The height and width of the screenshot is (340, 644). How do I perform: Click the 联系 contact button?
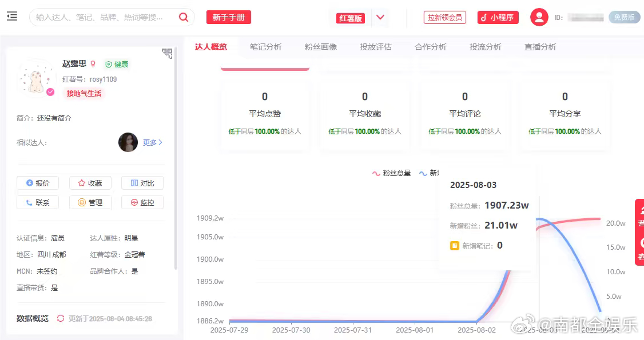pos(38,202)
